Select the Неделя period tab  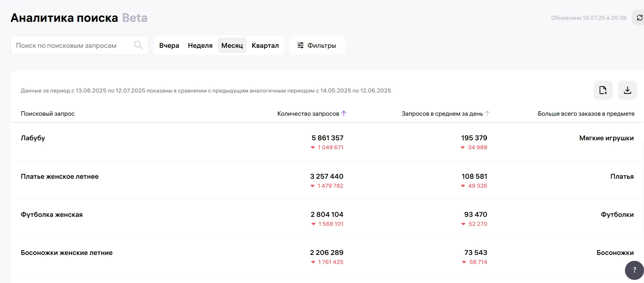tap(200, 45)
